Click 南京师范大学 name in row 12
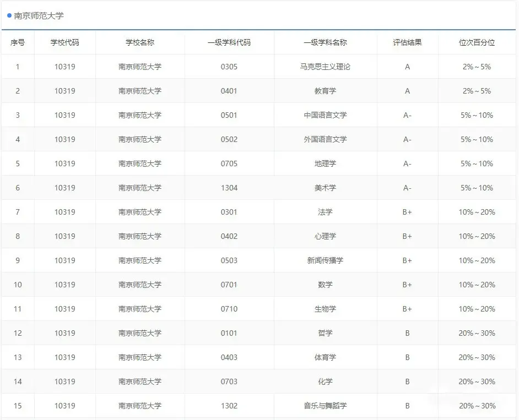 (x=140, y=333)
